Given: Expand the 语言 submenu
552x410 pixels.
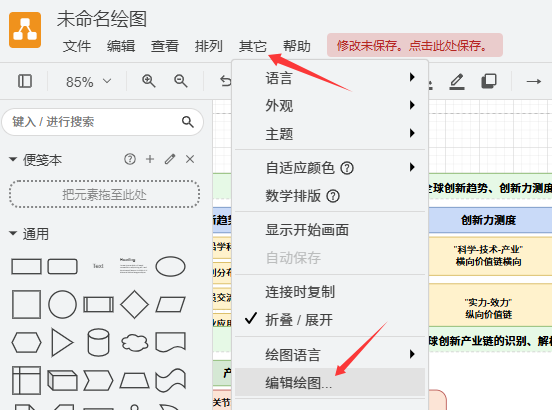Looking at the screenshot, I should coord(330,78).
